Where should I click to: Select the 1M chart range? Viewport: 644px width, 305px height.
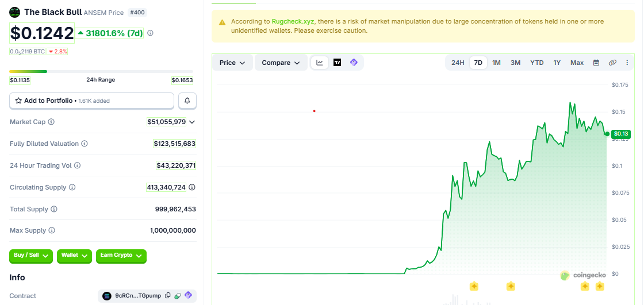coord(497,63)
